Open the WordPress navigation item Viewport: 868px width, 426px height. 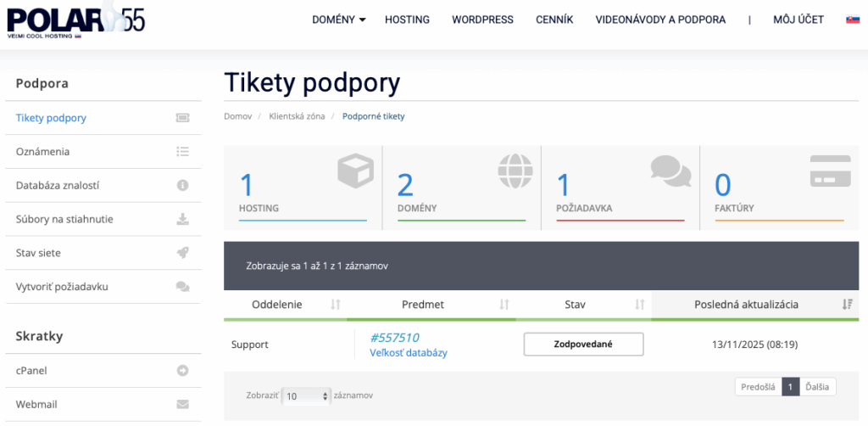(x=482, y=20)
